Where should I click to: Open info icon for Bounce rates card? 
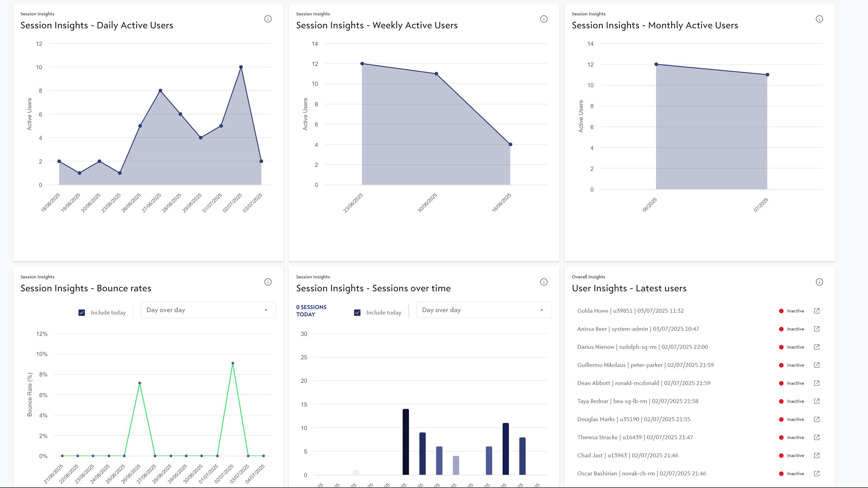(268, 282)
